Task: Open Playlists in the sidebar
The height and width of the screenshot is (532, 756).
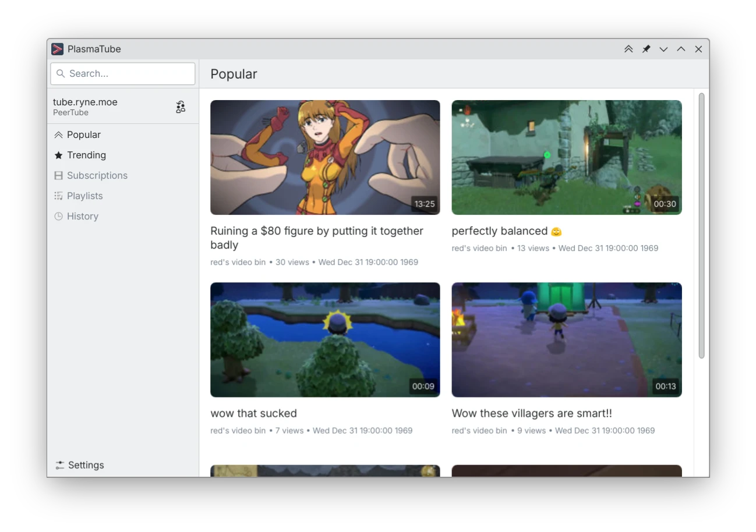Action: click(x=123, y=196)
